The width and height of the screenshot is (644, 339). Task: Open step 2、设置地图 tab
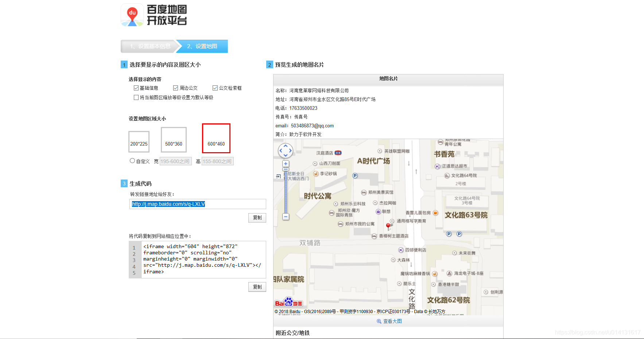pyautogui.click(x=202, y=46)
